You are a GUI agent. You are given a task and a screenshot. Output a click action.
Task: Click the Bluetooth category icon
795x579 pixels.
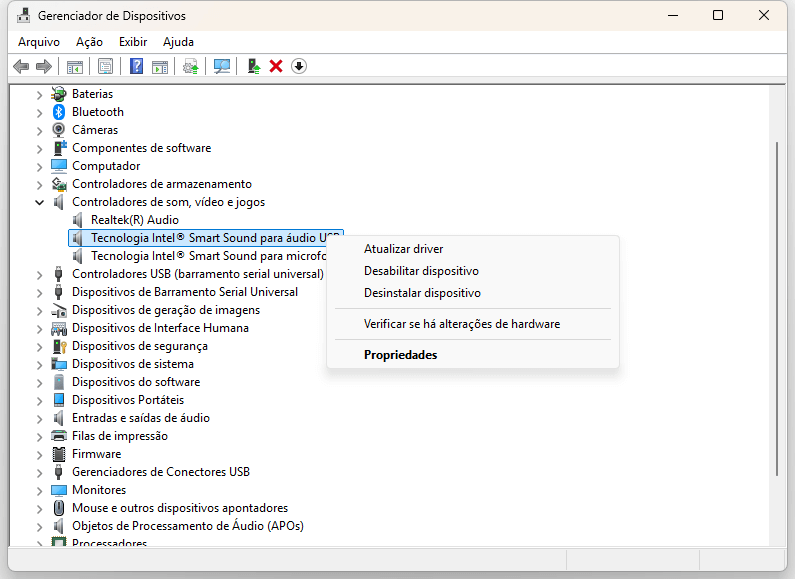(59, 112)
